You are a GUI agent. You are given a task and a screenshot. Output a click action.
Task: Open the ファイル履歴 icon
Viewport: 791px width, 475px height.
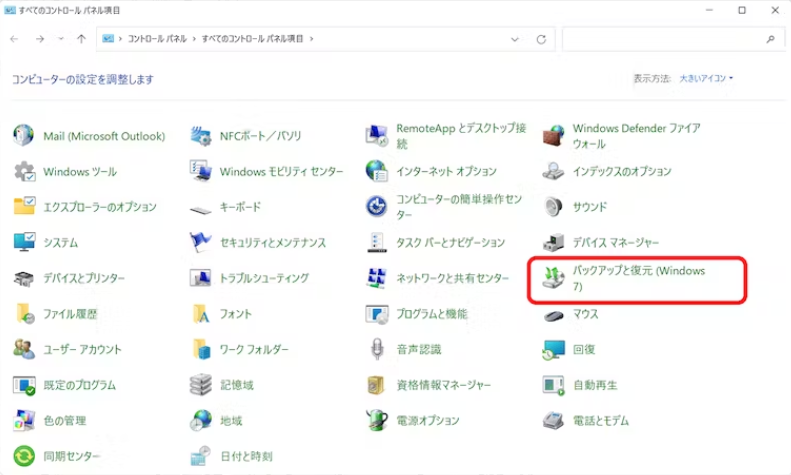(x=24, y=314)
